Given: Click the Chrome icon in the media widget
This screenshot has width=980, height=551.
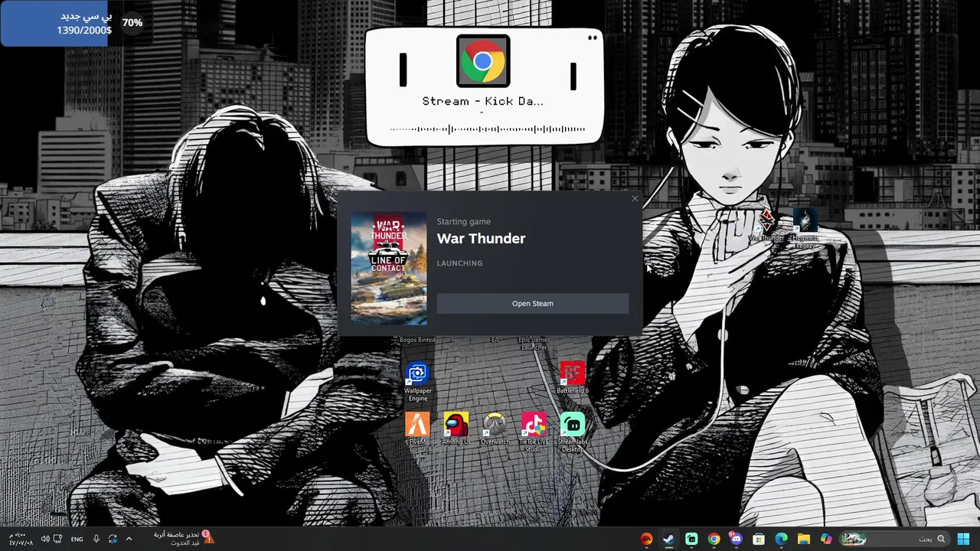Looking at the screenshot, I should 482,61.
